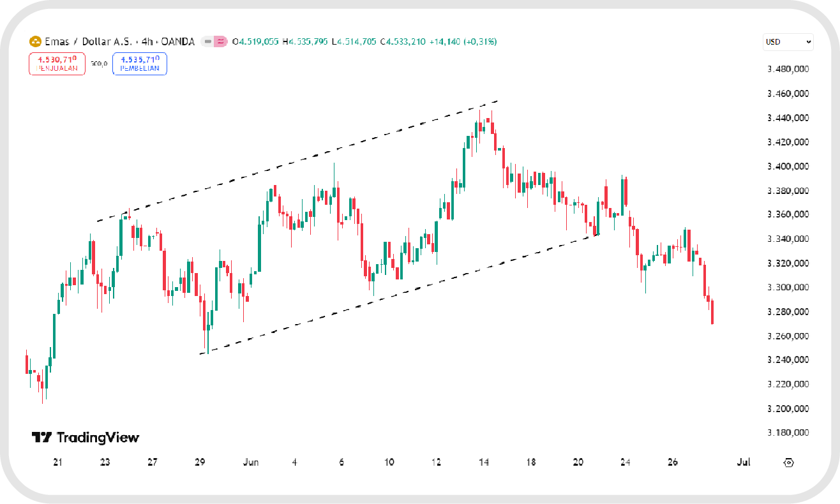Click the 3.480,000 price axis label

(788, 70)
